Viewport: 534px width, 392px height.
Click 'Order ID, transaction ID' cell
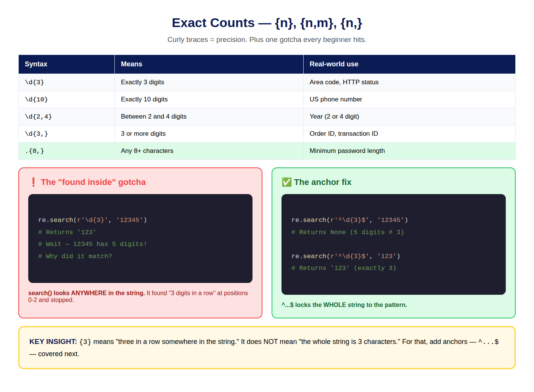click(409, 134)
